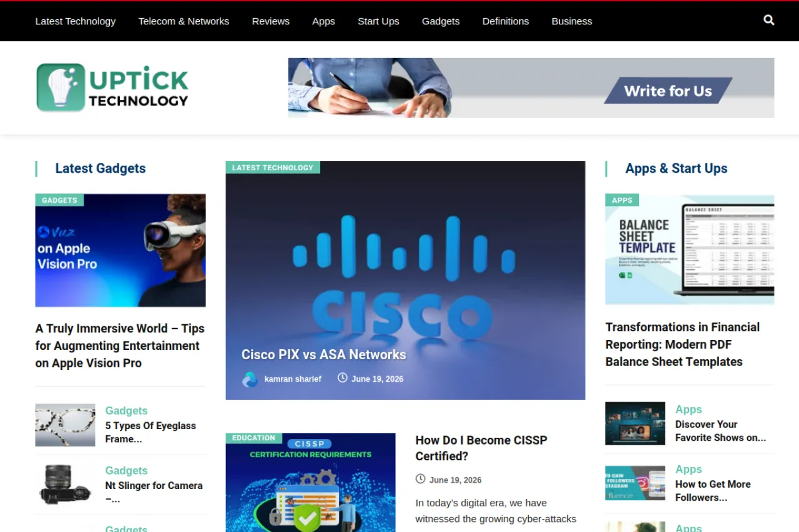
Task: Click the clock icon by CISSP article date
Action: (421, 479)
